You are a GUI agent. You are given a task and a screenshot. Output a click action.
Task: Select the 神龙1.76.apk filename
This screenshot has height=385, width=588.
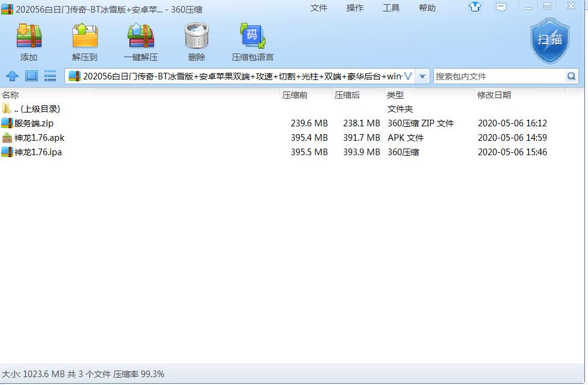pos(39,138)
